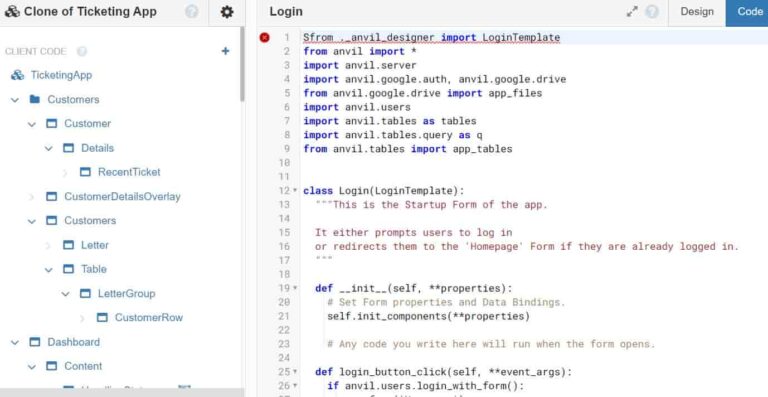Viewport: 768px width, 397px height.
Task: Switch to the Code tab
Action: [747, 12]
